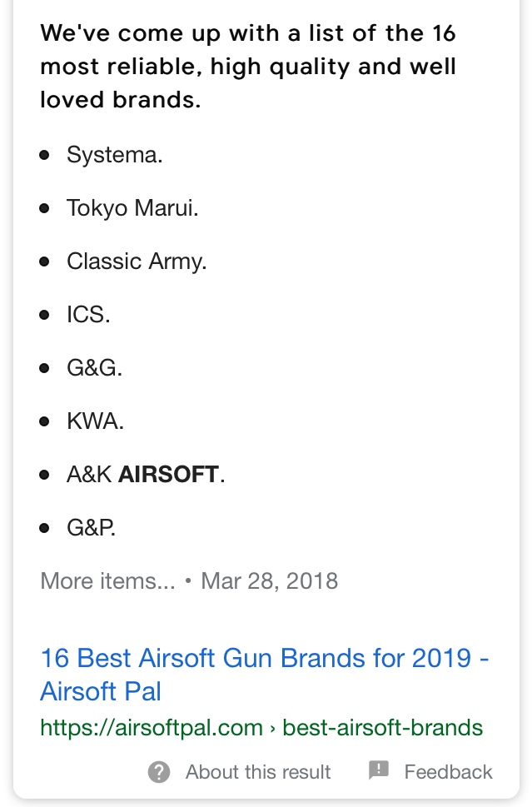
Task: Select the 'G&P.' list item
Action: [x=91, y=527]
